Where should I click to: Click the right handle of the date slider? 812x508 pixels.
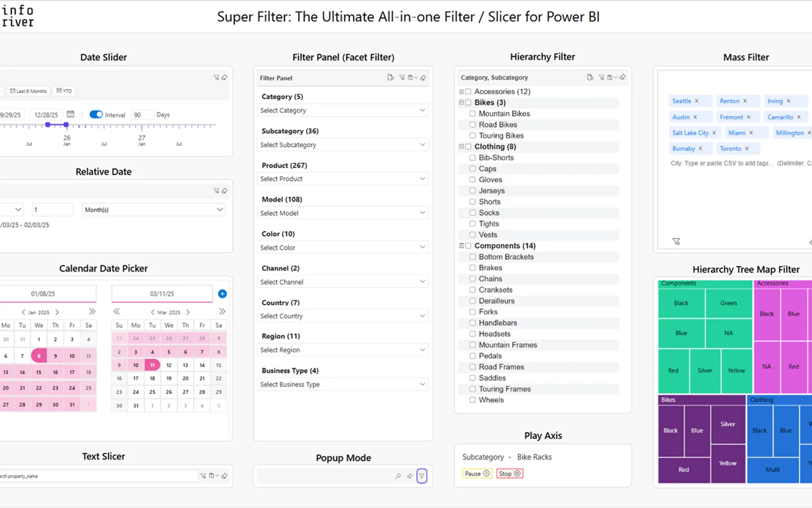[x=66, y=124]
